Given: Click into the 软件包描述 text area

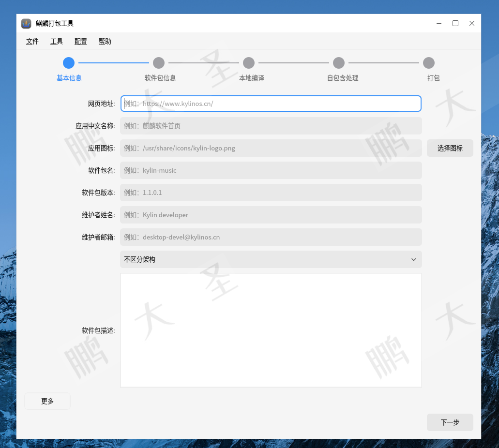Looking at the screenshot, I should 271,330.
